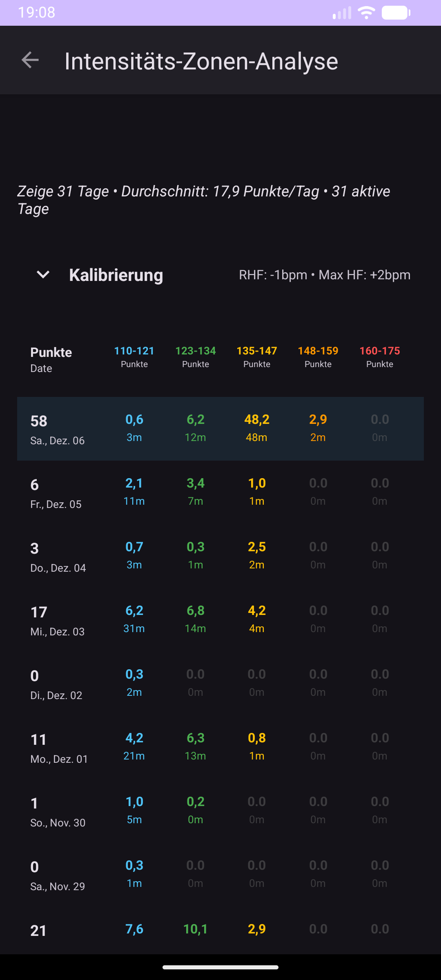The width and height of the screenshot is (441, 980).
Task: Tap the RHF and Max HF calibration summary
Action: pyautogui.click(x=324, y=275)
